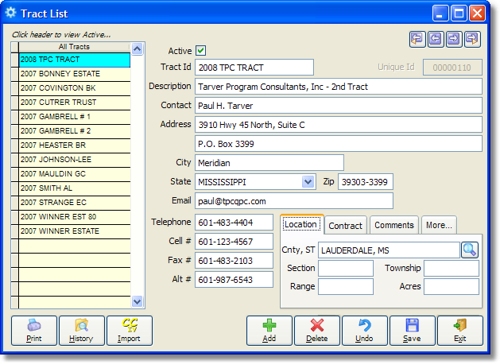Click the Contact field
This screenshot has height=364, width=500.
[x=339, y=106]
